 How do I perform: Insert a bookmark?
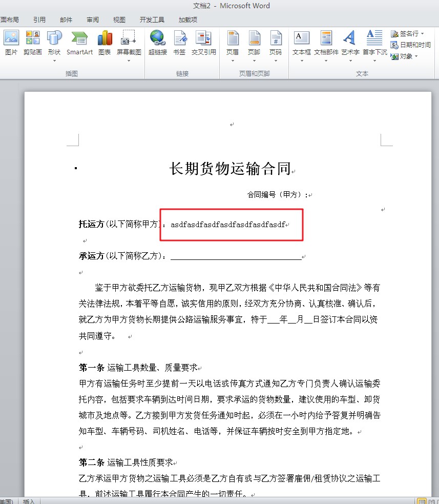[x=179, y=41]
